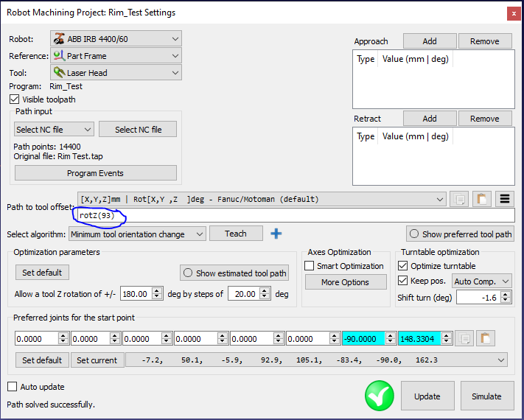The width and height of the screenshot is (524, 420).
Task: Toggle the Visible toolpath checkbox
Action: pyautogui.click(x=15, y=99)
